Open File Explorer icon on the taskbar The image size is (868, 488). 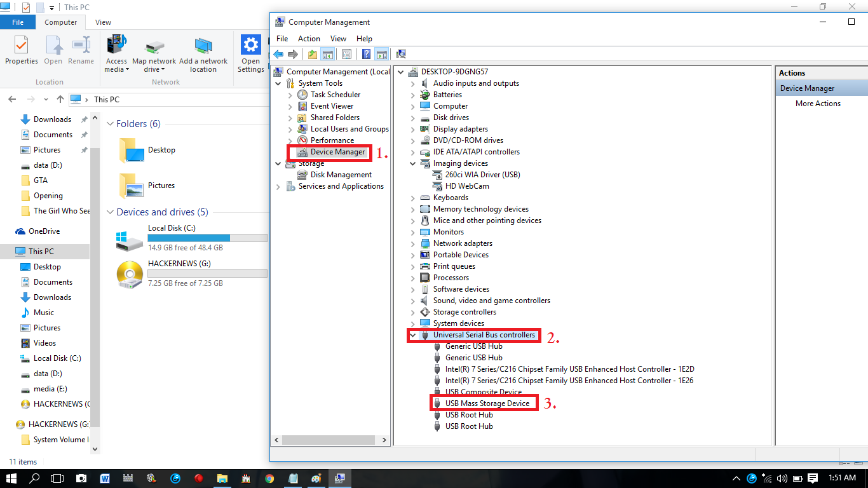pyautogui.click(x=222, y=478)
